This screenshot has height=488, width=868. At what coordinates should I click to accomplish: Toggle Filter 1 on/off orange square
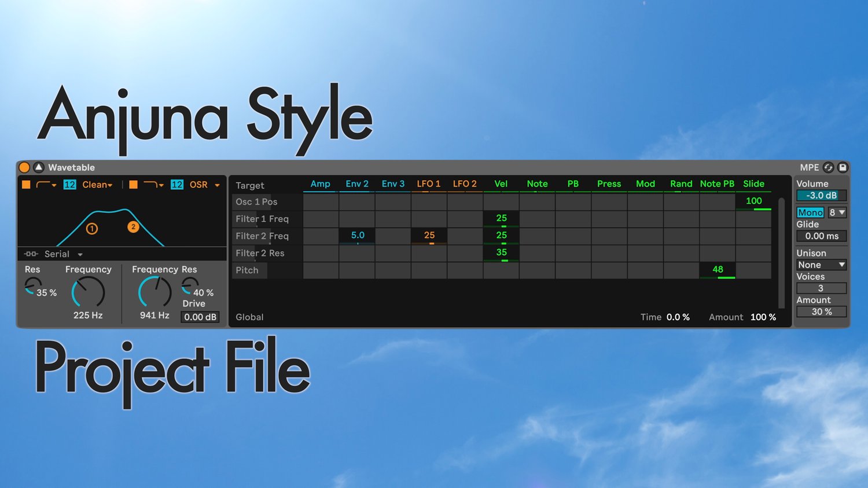(26, 185)
